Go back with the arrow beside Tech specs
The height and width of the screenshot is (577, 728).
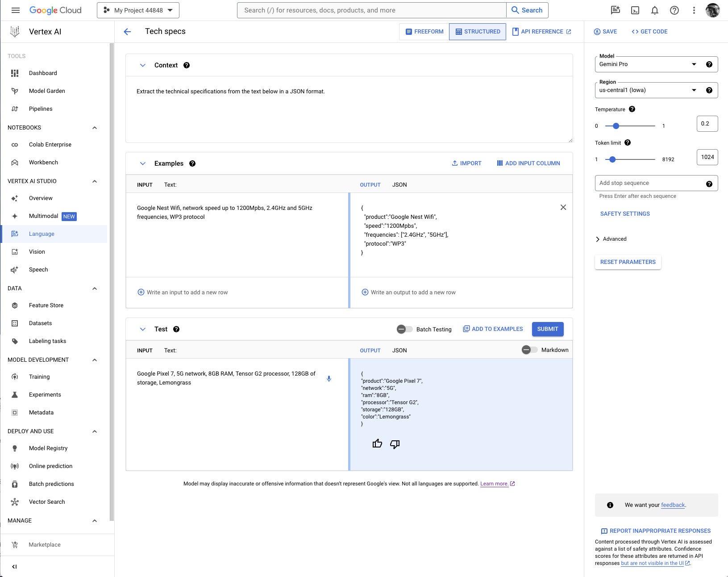127,32
